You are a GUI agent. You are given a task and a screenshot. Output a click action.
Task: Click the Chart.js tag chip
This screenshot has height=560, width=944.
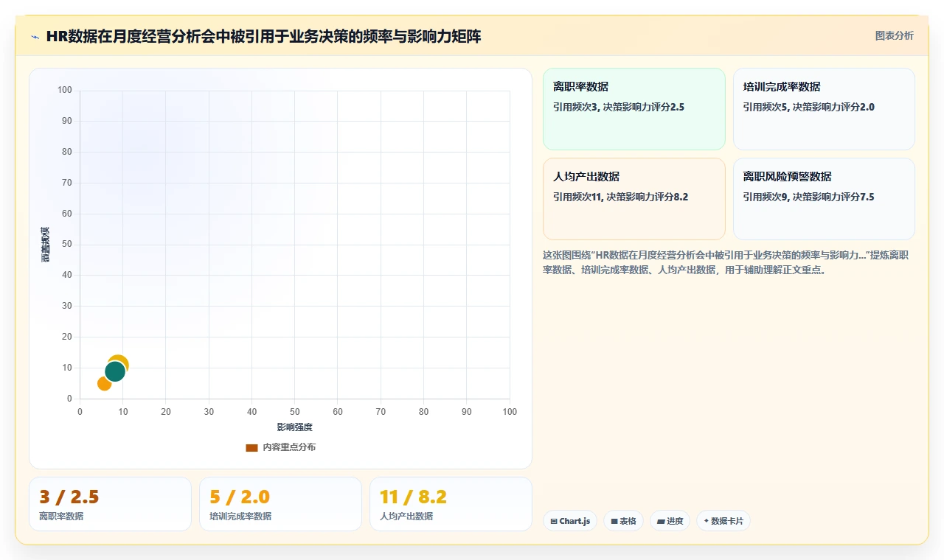570,521
